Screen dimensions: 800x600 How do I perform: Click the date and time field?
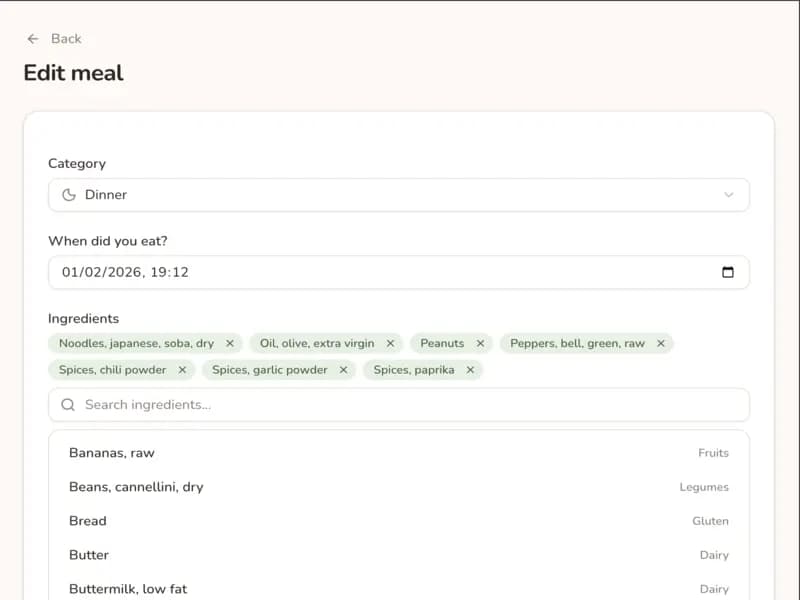[x=380, y=272]
